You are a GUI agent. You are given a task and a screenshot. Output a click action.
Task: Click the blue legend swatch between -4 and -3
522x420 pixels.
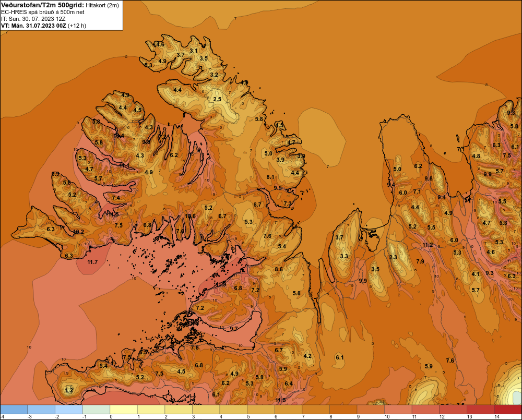14,410
